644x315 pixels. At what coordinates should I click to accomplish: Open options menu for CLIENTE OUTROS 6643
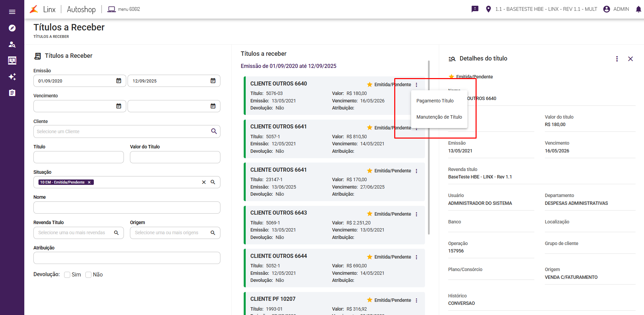coord(417,214)
